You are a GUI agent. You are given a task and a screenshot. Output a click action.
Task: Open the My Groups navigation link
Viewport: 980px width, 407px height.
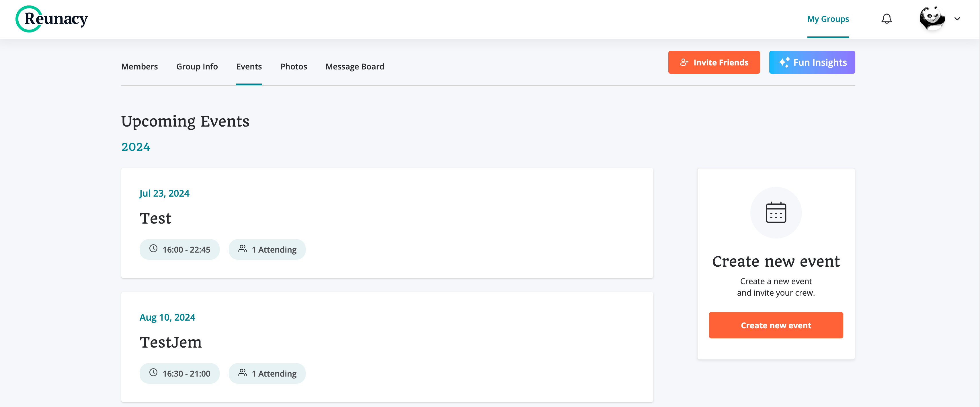pos(828,19)
